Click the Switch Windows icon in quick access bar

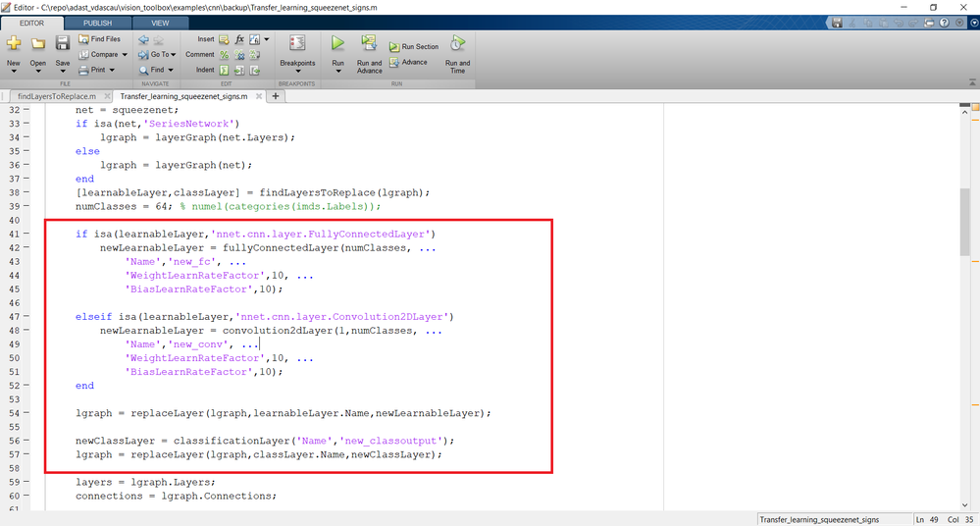(929, 23)
